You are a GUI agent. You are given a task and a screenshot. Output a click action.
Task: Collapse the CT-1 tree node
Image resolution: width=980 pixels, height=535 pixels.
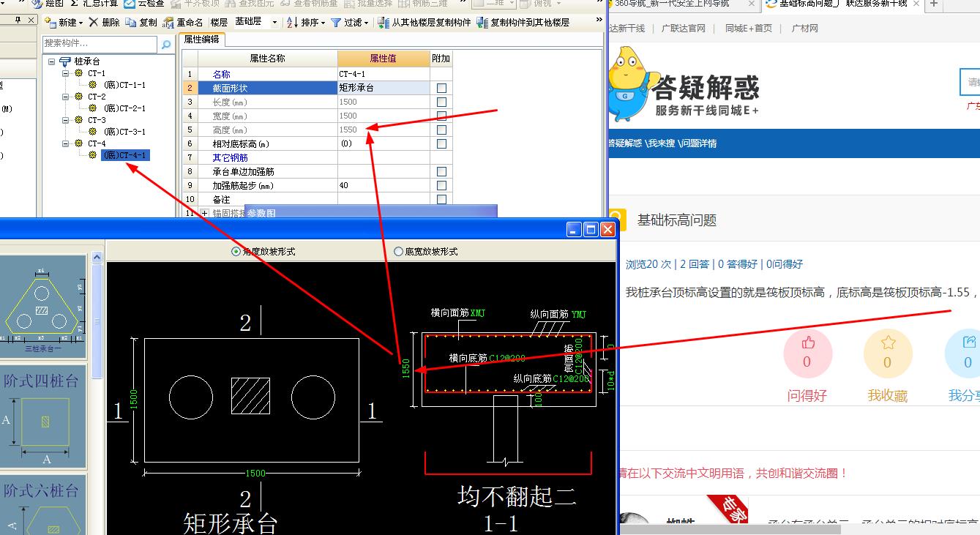(x=66, y=74)
